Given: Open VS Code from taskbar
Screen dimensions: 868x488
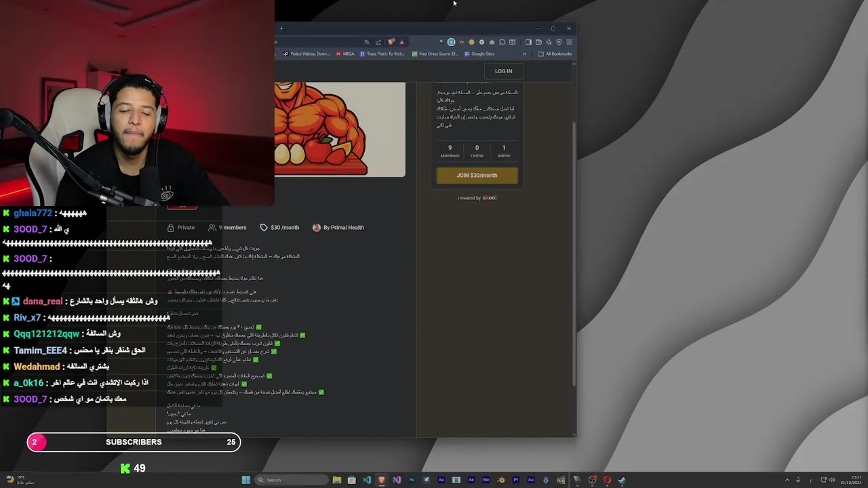Looking at the screenshot, I should [367, 480].
